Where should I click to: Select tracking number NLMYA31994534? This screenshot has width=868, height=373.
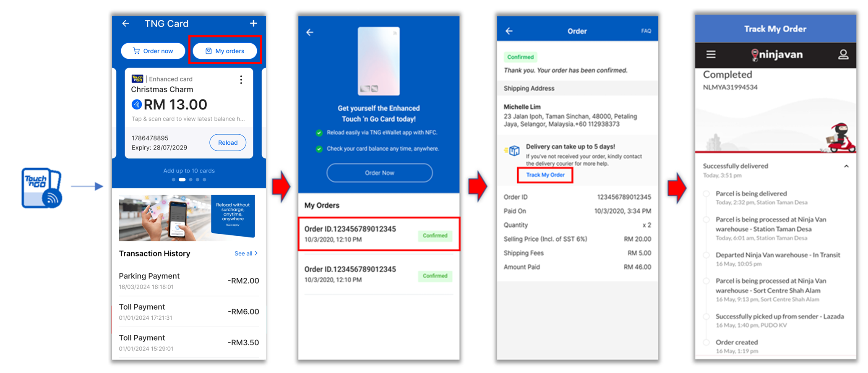(730, 87)
